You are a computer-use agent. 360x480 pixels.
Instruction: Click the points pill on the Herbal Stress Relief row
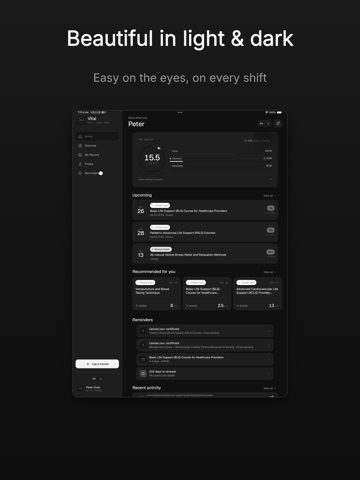tap(271, 252)
